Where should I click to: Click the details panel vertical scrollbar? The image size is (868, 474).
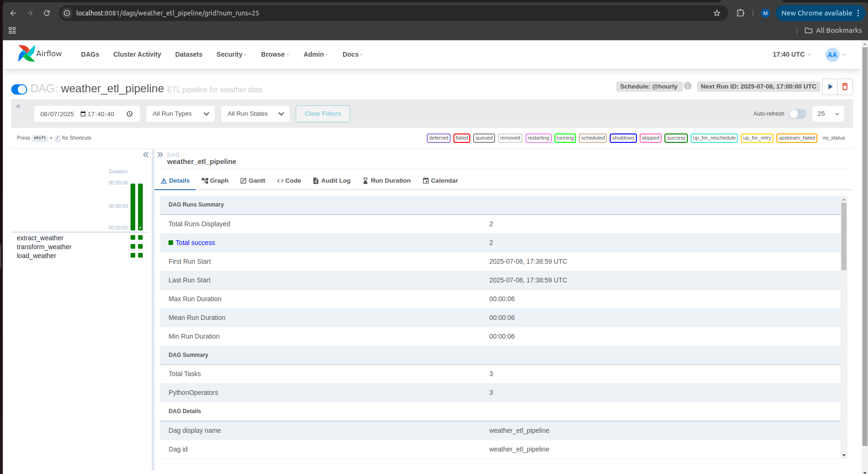click(844, 237)
